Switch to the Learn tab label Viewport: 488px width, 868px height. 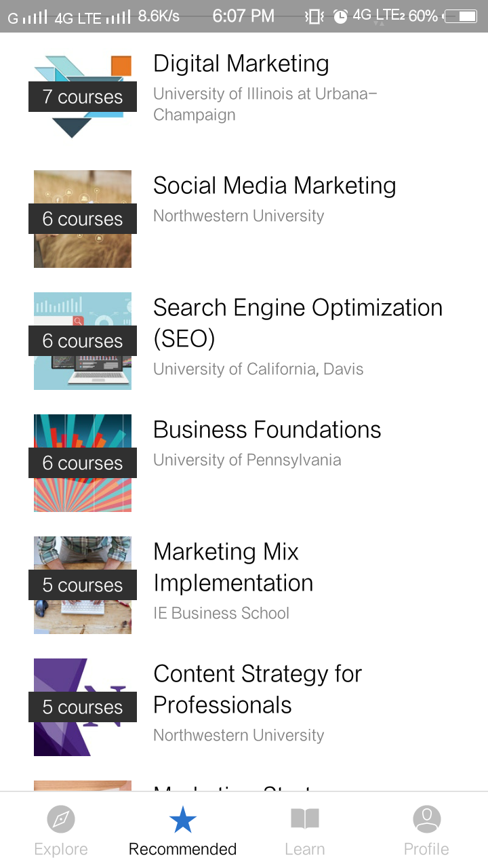coord(305,849)
